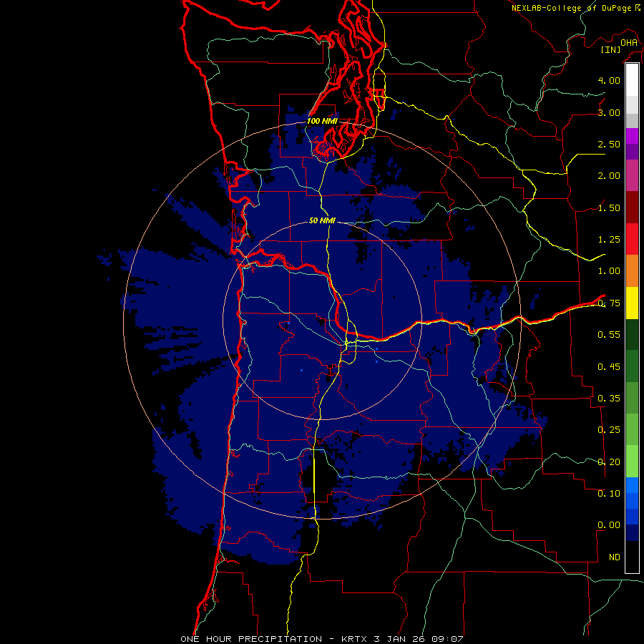Click the 0.25 legend value
This screenshot has width=644, height=644.
click(x=609, y=430)
